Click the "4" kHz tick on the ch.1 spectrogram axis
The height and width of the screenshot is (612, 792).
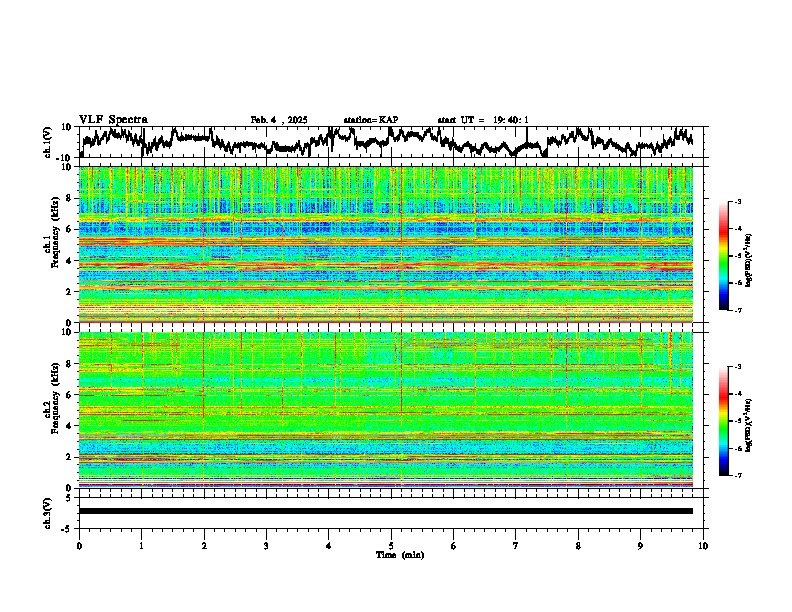69,261
